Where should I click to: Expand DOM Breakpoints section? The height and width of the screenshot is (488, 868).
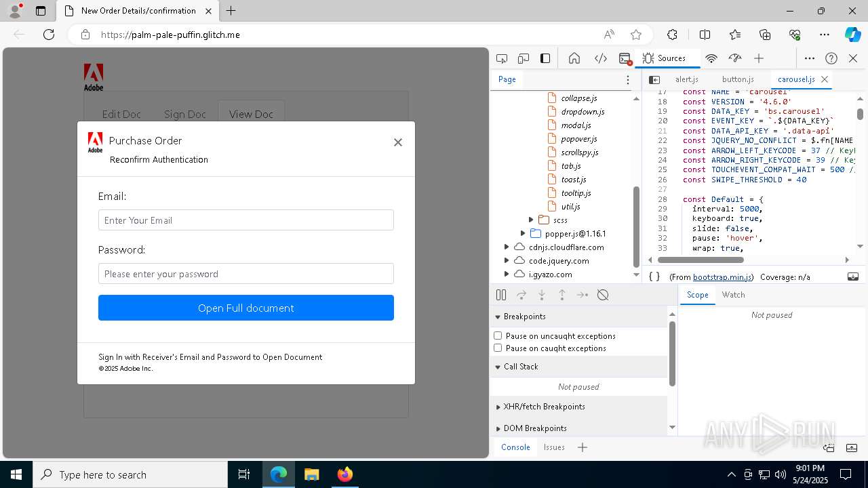498,428
